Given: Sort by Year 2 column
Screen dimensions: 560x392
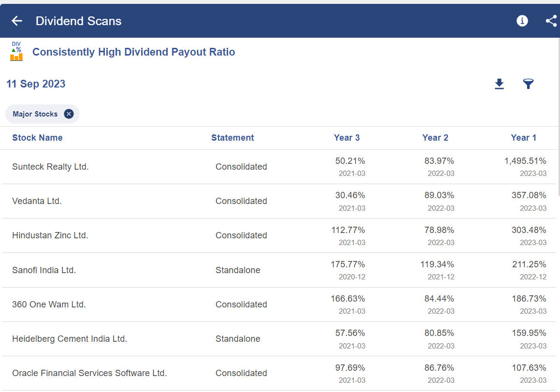Looking at the screenshot, I should coord(435,138).
